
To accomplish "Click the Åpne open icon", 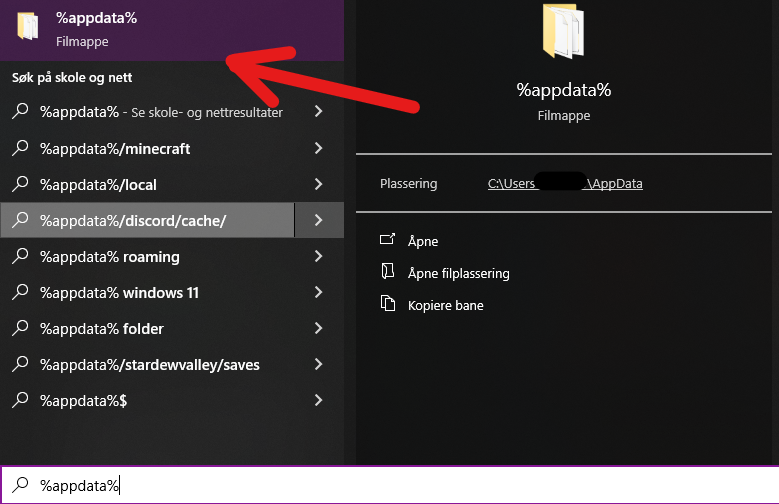I will click(x=388, y=240).
